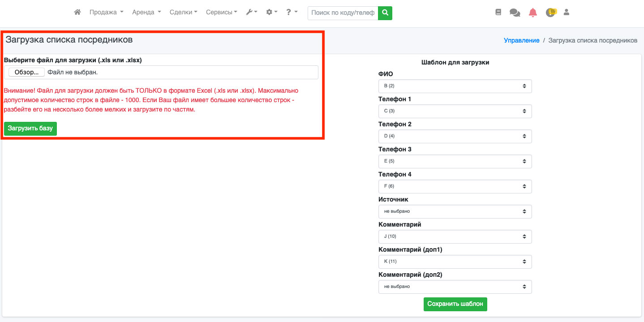Click the alert badge icon with counter
This screenshot has width=644, height=322.
click(x=550, y=13)
